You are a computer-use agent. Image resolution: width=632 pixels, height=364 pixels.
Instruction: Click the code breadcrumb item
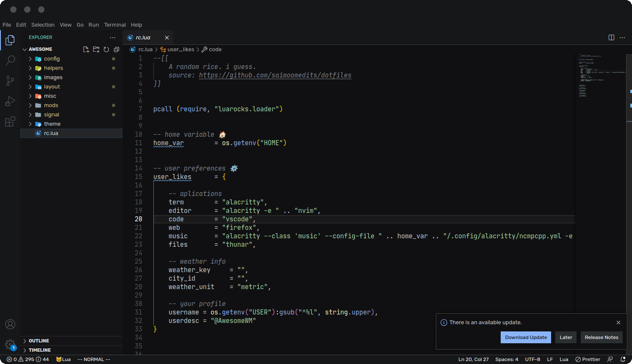pyautogui.click(x=215, y=50)
